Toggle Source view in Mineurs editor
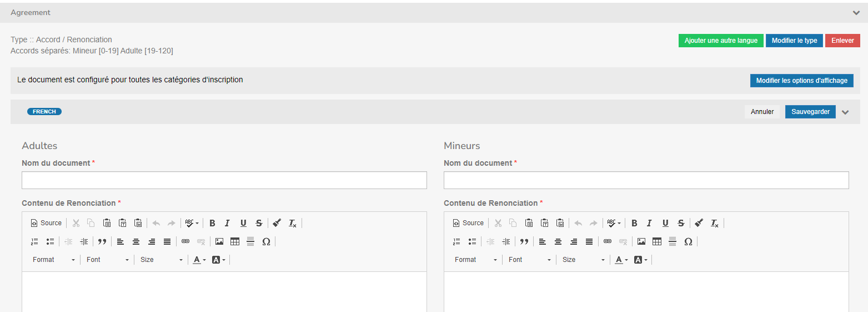Viewport: 868px width, 312px height. pos(469,223)
